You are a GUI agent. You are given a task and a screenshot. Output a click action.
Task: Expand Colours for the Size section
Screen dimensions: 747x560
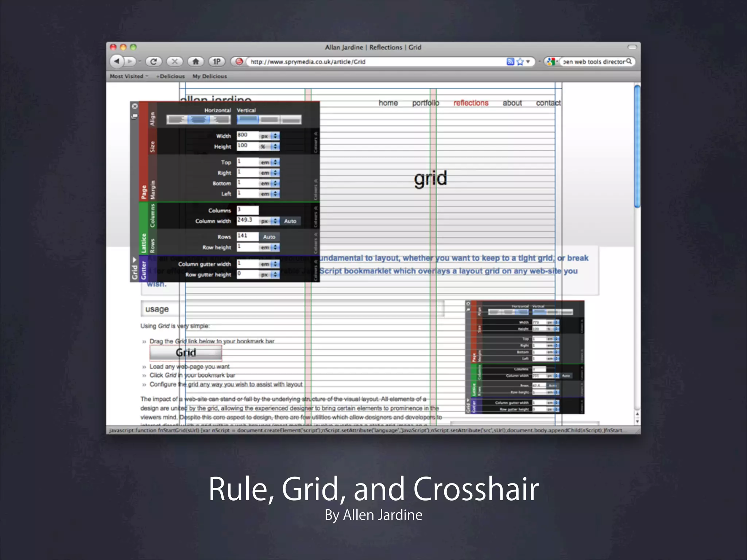316,141
